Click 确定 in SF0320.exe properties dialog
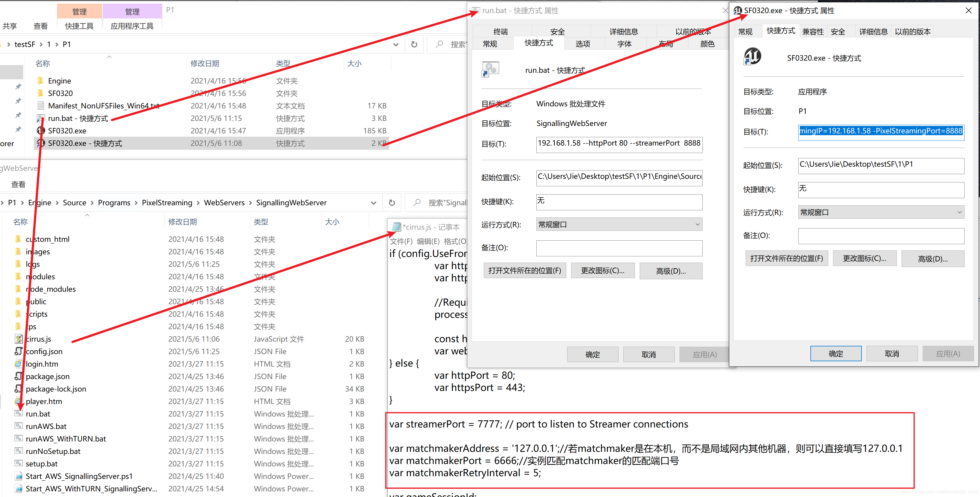980x497 pixels. coord(835,354)
